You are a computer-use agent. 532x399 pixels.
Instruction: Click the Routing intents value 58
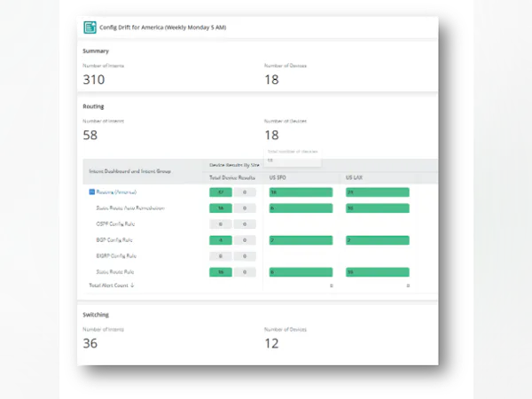(90, 135)
